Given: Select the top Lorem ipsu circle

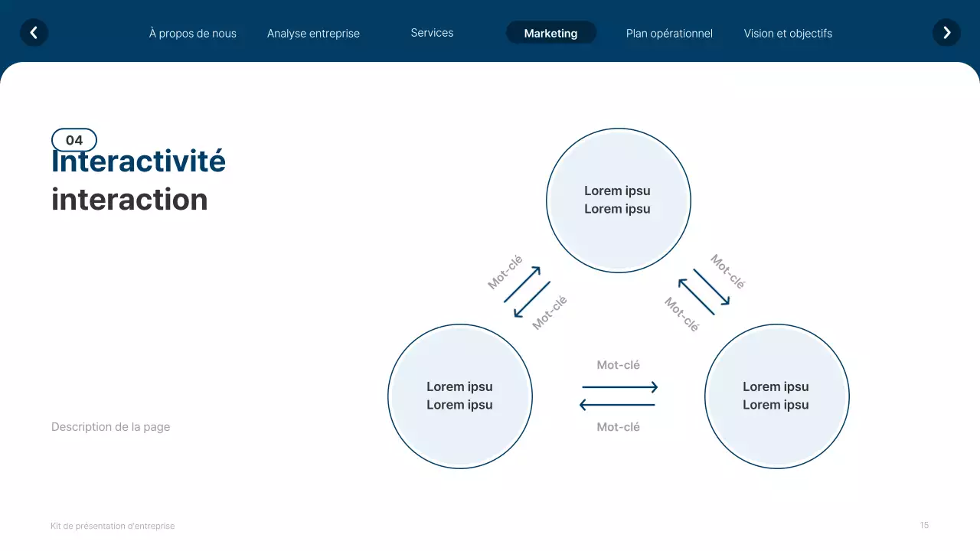Looking at the screenshot, I should pos(618,200).
